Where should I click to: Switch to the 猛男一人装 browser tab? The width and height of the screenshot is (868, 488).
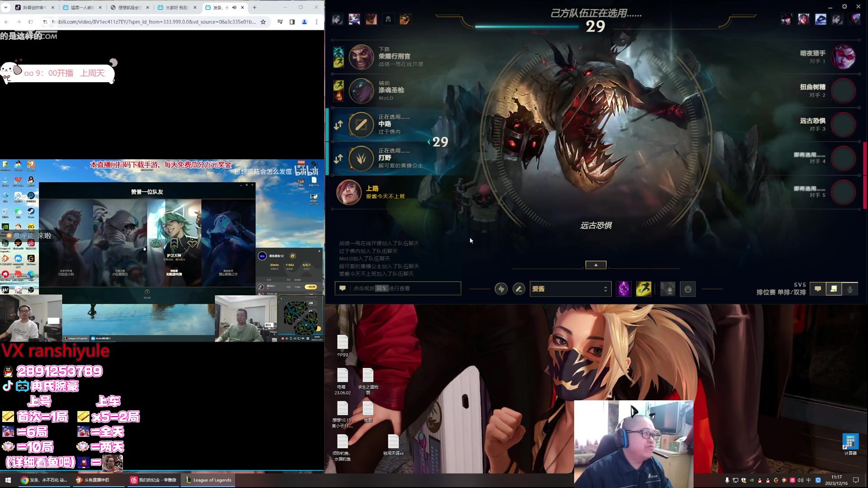81,7
